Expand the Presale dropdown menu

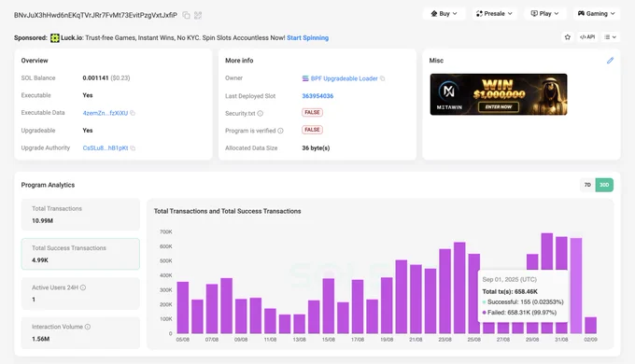pyautogui.click(x=494, y=14)
